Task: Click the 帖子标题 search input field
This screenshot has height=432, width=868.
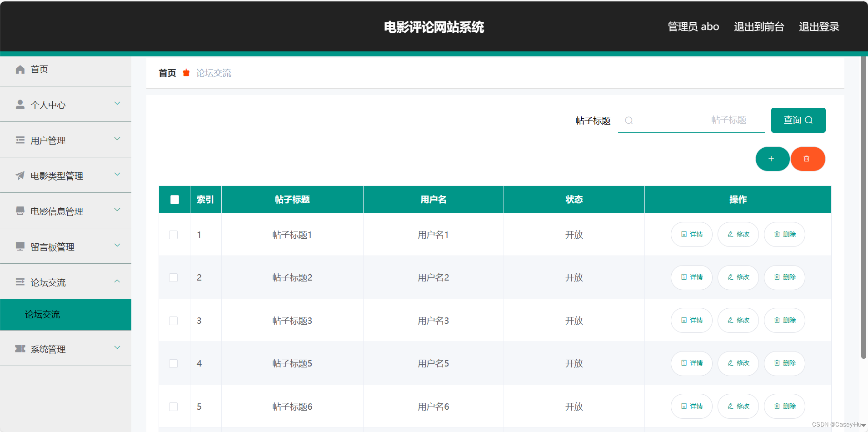Action: pyautogui.click(x=691, y=120)
